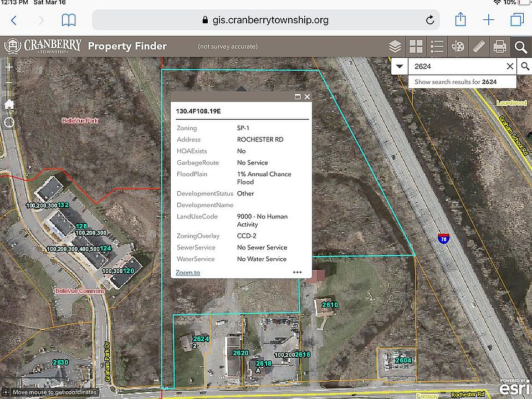Open Safari bookmarks book icon
Viewport: 532px width, 399px height.
pos(69,21)
